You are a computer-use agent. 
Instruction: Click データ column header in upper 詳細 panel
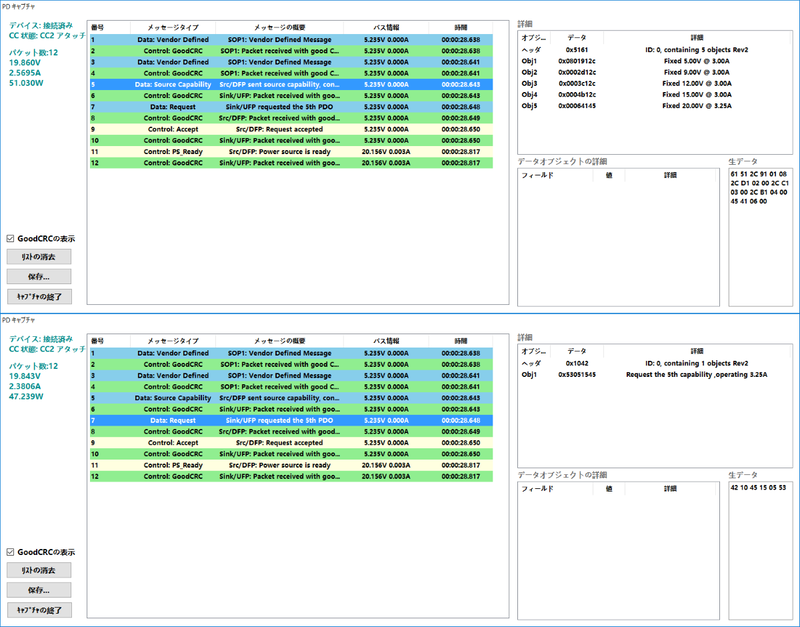(577, 38)
